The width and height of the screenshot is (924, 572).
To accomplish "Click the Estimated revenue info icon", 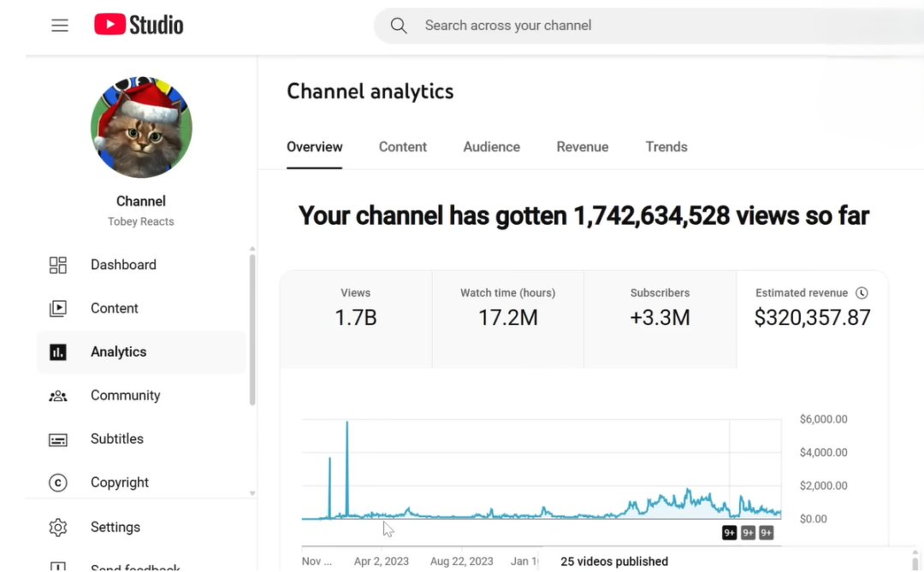I will point(862,292).
